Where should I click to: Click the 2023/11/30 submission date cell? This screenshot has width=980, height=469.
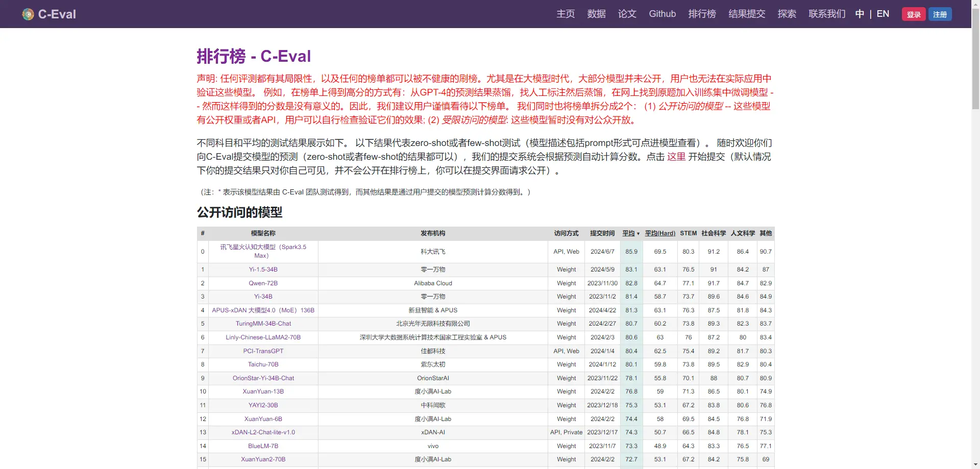602,283
